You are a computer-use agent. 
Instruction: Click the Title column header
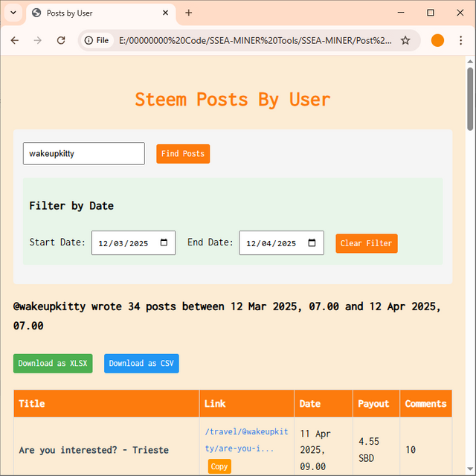(106, 403)
